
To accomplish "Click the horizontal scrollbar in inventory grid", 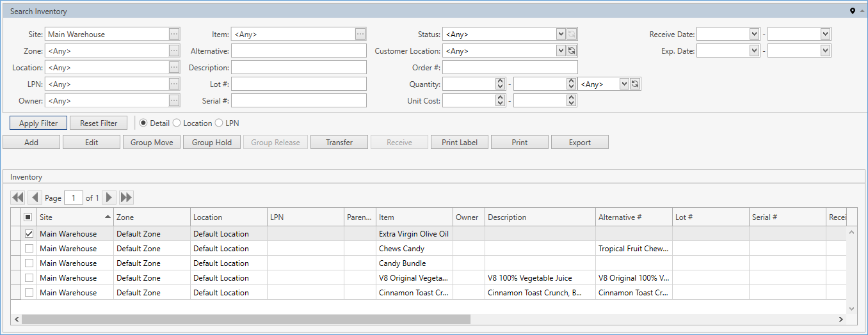I will coord(246,319).
